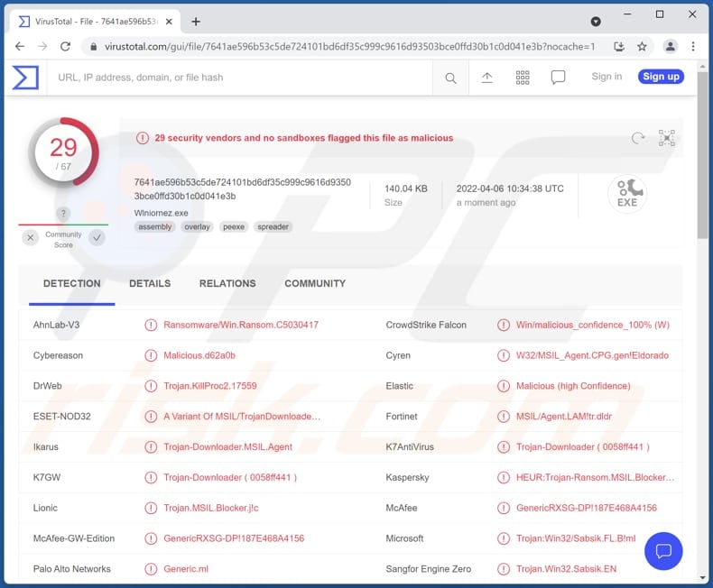713x588 pixels.
Task: Click the McAfee-GW-Edition vendor name
Action: click(x=74, y=538)
